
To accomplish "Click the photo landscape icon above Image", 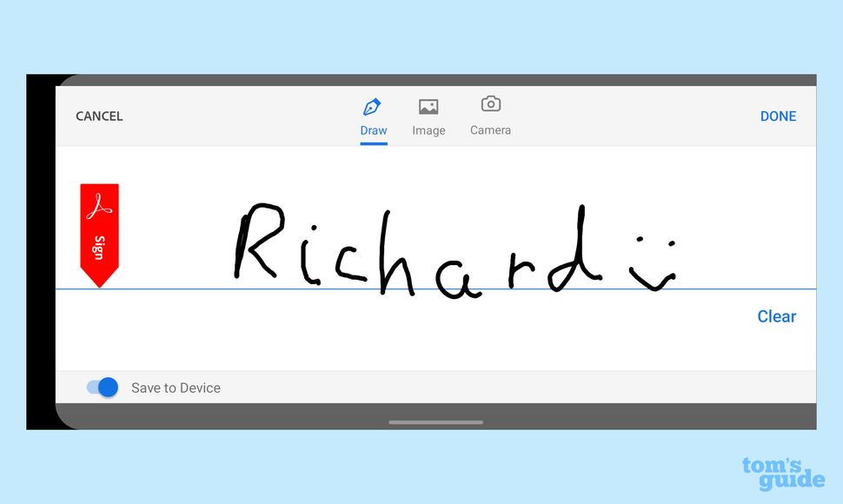I will pos(428,105).
